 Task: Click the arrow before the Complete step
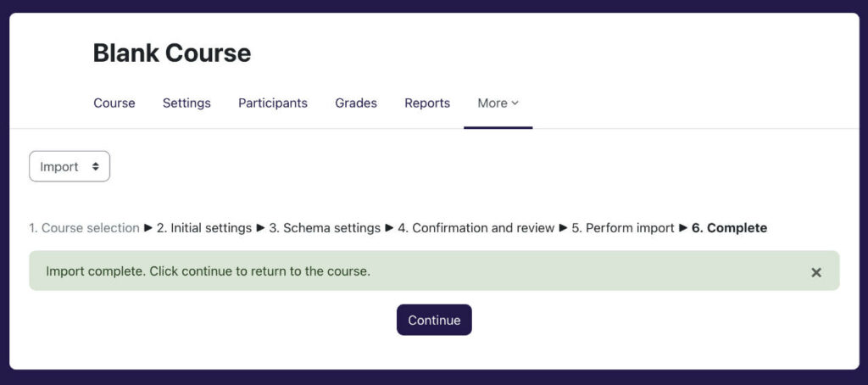(683, 228)
